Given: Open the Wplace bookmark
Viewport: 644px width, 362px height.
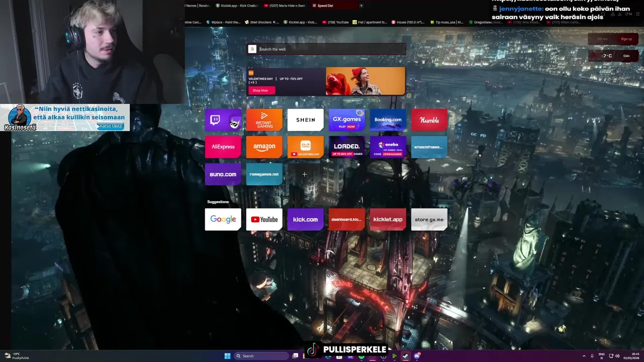Looking at the screenshot, I should (x=223, y=22).
